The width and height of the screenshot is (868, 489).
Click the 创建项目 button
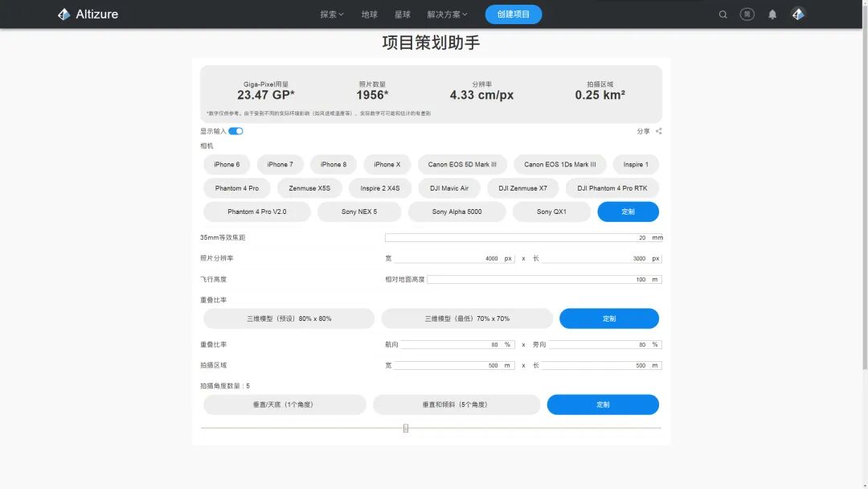point(513,14)
